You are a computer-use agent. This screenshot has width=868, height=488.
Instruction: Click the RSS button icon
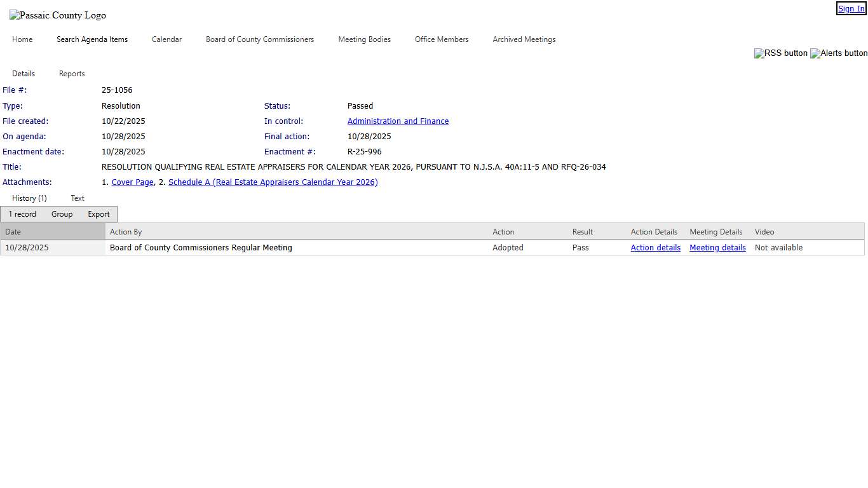[x=781, y=53]
